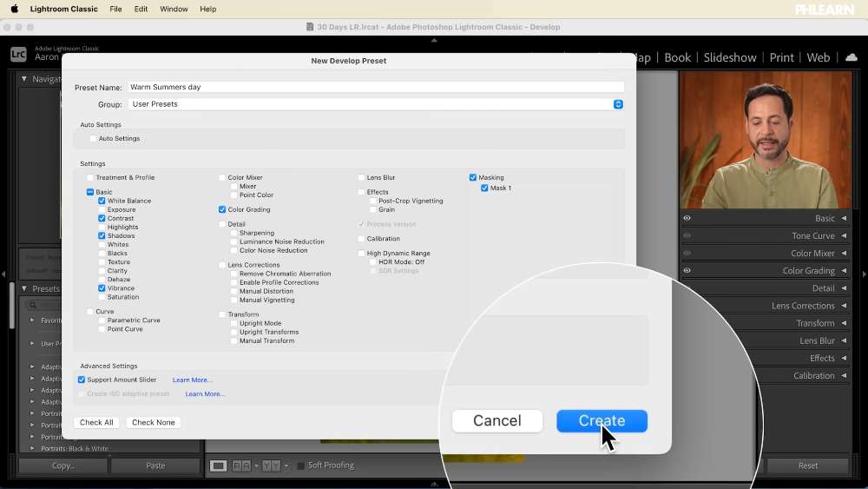Toggle Basic panel eye visibility icon
This screenshot has height=489, width=868.
click(687, 218)
